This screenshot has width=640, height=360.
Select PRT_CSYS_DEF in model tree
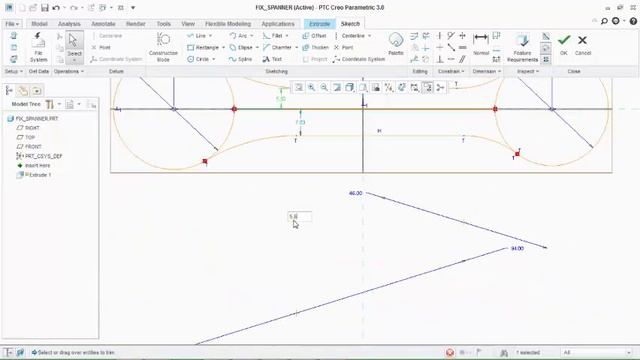click(x=39, y=156)
